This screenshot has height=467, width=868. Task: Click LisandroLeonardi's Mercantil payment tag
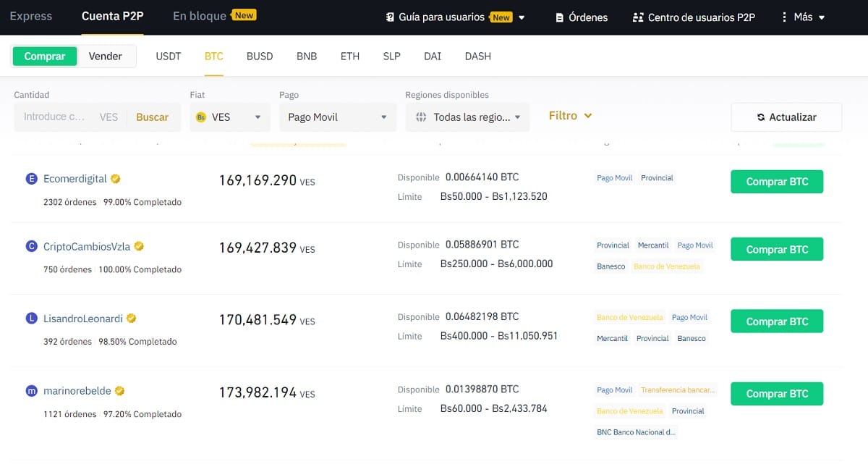pos(613,339)
